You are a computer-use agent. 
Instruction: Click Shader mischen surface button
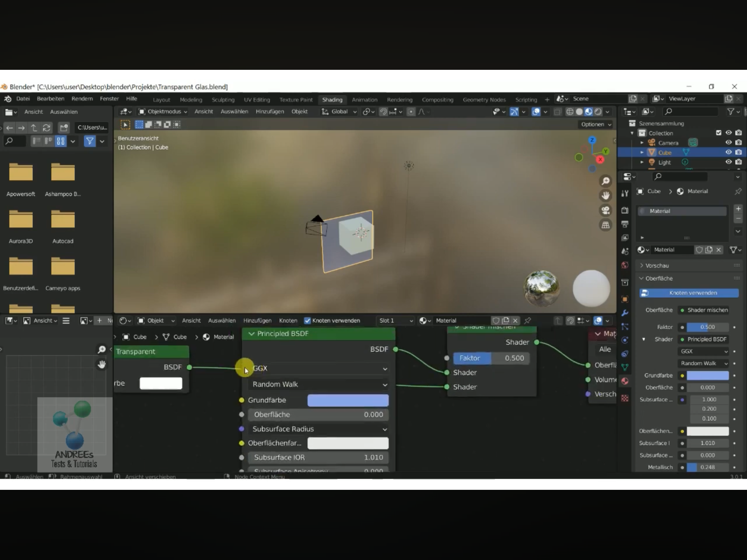pos(704,310)
